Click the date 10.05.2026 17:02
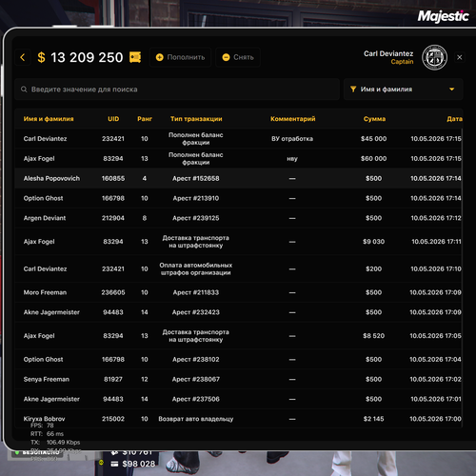The height and width of the screenshot is (476, 476). click(x=435, y=380)
